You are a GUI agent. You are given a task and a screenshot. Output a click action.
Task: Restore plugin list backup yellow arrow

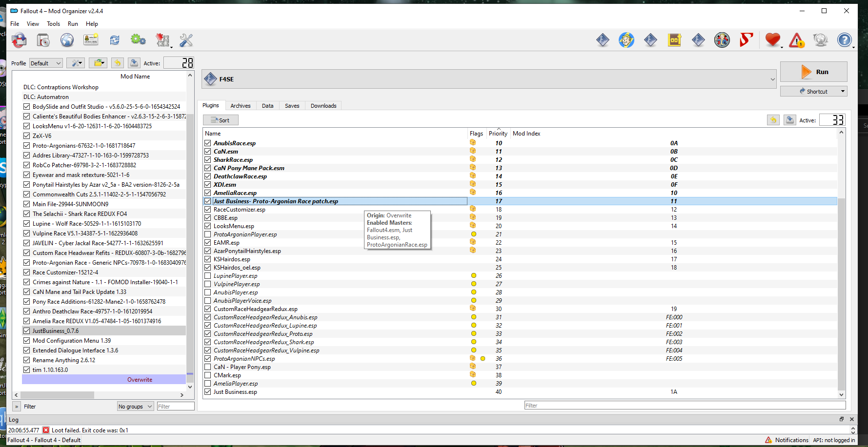point(773,120)
